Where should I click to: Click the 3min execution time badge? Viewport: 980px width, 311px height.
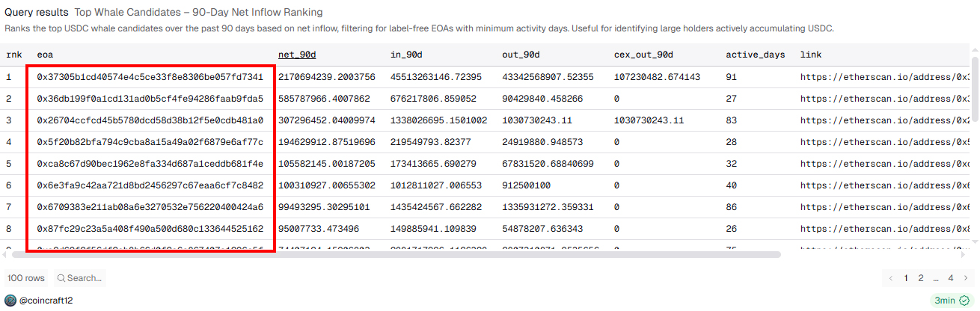pyautogui.click(x=946, y=301)
